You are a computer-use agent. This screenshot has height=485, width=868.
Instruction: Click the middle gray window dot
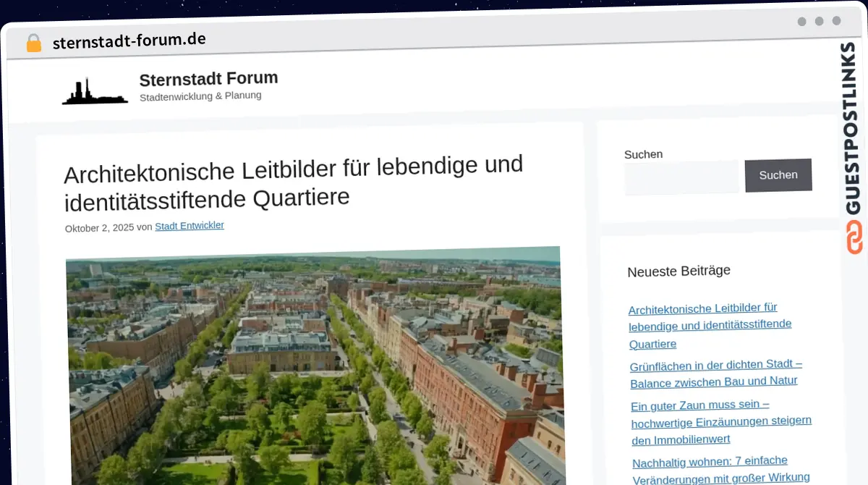click(x=819, y=22)
